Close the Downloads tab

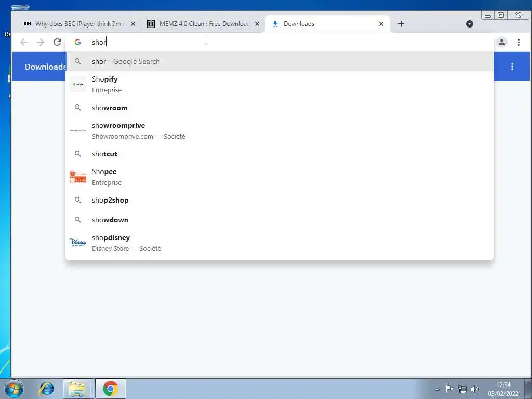381,24
